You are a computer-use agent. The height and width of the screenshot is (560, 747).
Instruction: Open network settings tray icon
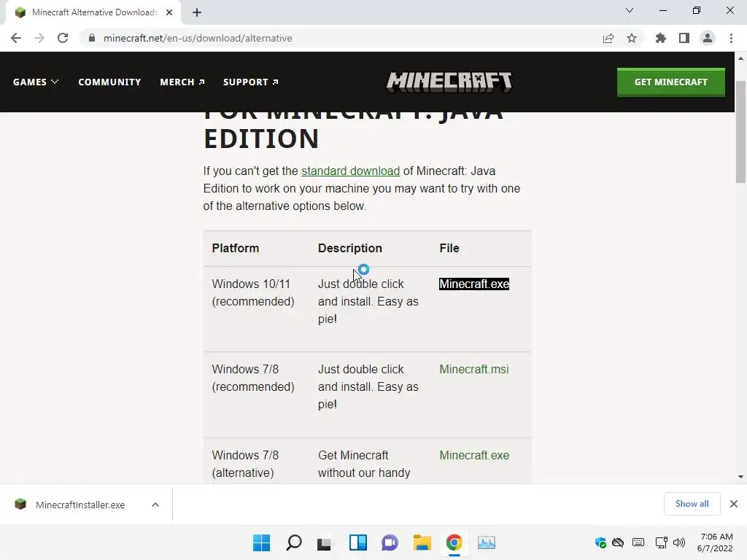(661, 542)
